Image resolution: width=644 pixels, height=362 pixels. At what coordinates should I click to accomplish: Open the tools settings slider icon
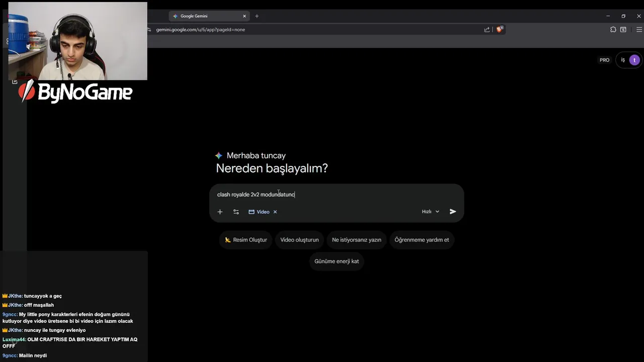coord(236,212)
